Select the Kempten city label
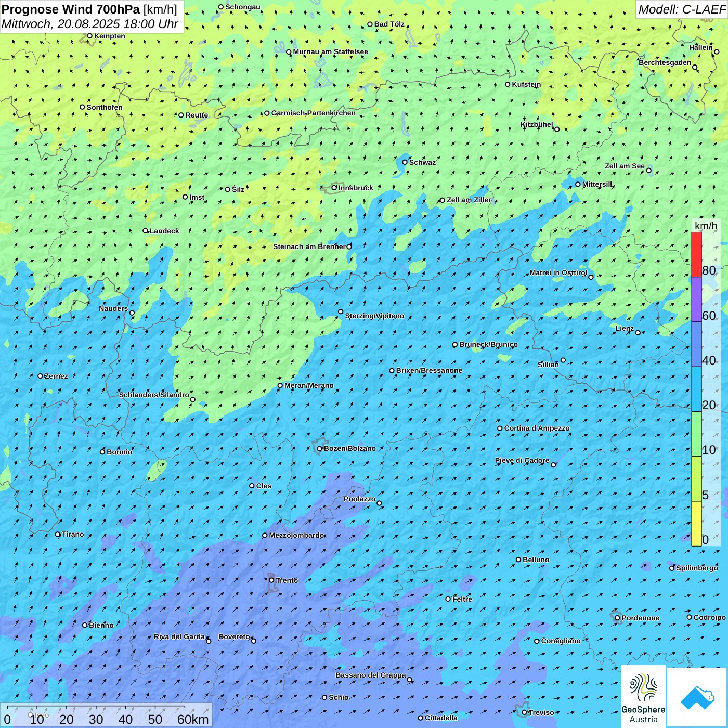Image resolution: width=728 pixels, height=728 pixels. click(110, 36)
